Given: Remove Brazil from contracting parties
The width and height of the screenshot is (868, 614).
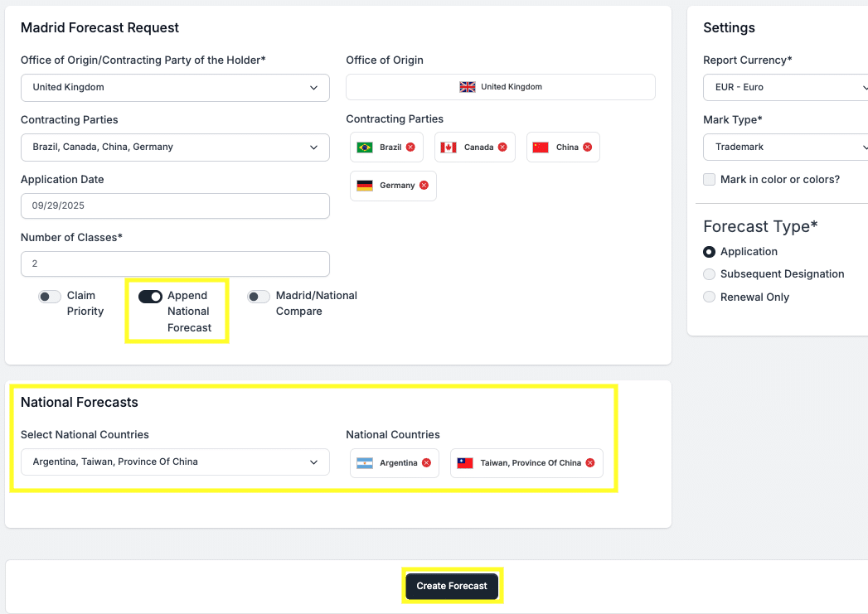Looking at the screenshot, I should [x=410, y=147].
